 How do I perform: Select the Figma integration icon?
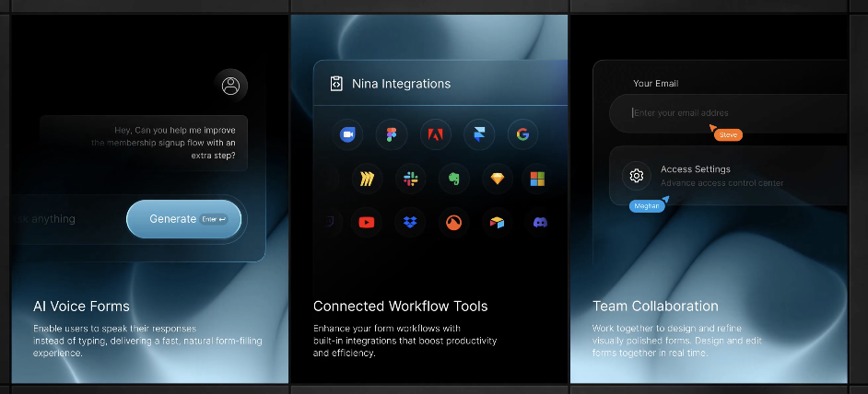tap(392, 134)
